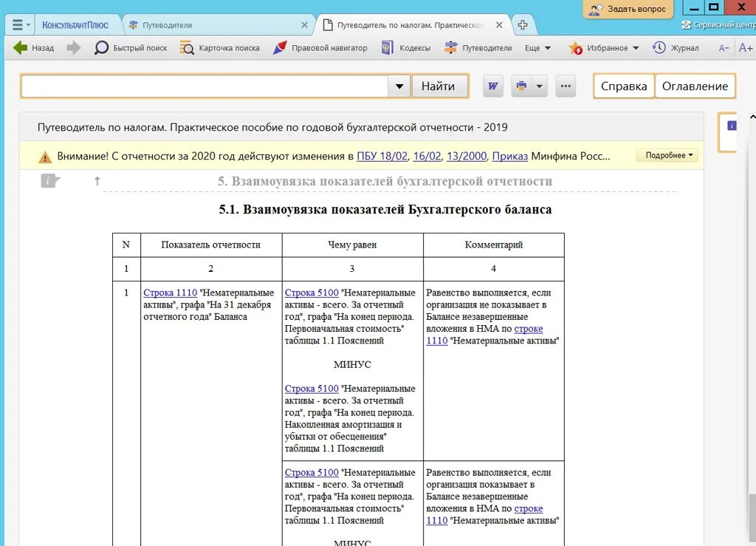
Task: Open the 13/2000 link
Action: [x=467, y=157]
